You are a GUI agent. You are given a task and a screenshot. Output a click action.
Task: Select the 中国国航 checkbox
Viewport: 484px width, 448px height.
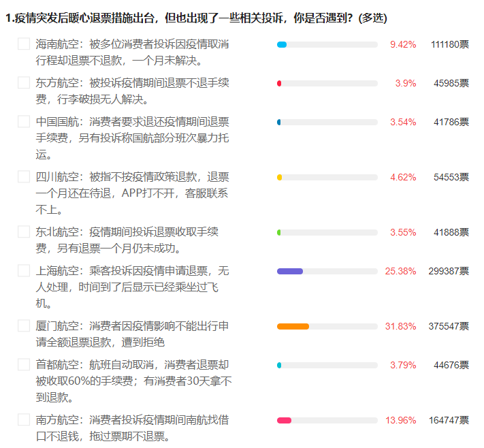[x=24, y=122]
